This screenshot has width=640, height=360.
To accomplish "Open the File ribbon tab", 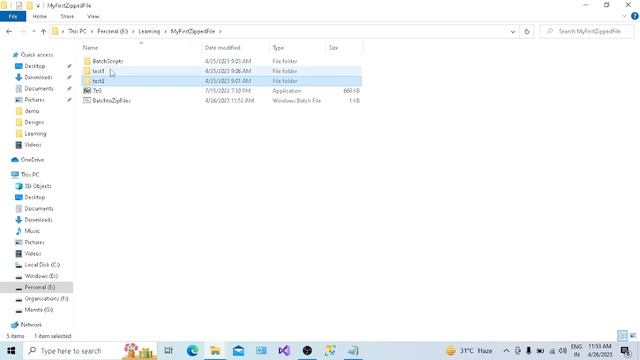I will [x=13, y=16].
